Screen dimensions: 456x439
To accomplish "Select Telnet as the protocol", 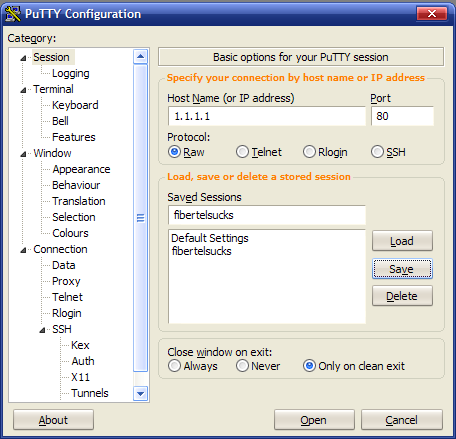I will coord(242,152).
